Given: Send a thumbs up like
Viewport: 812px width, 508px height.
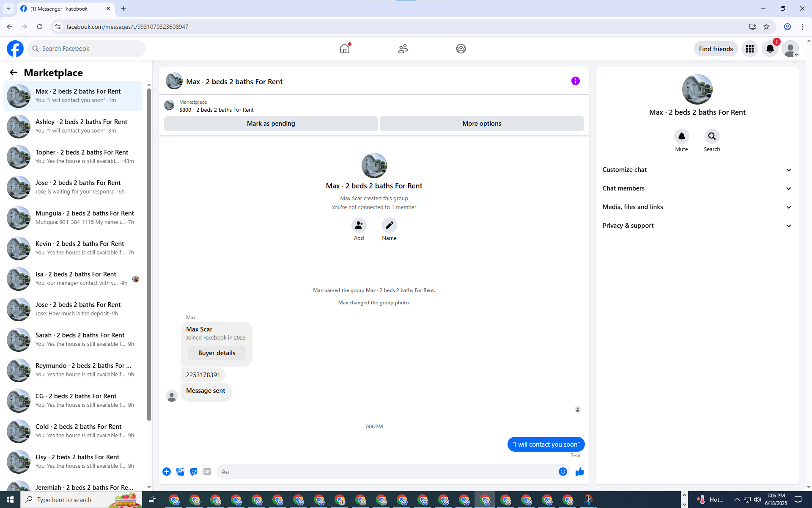Looking at the screenshot, I should 580,472.
